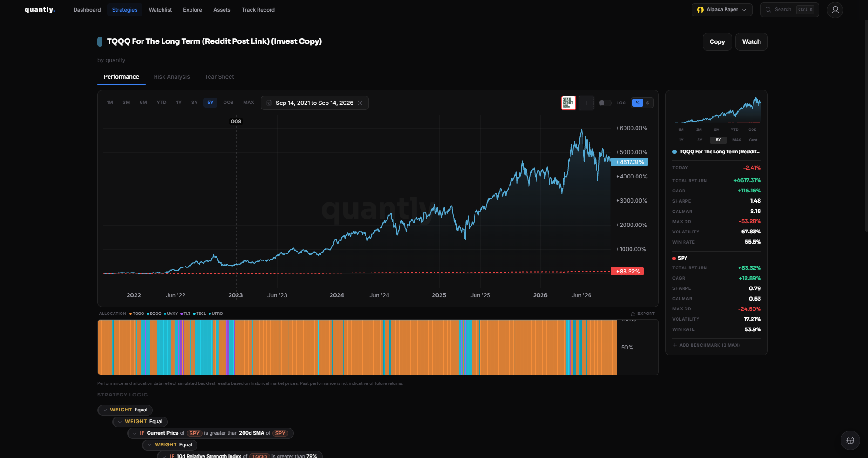Screen dimensions: 868x458
Task: Click the TQQQ orange legend dot
Action: (131, 314)
